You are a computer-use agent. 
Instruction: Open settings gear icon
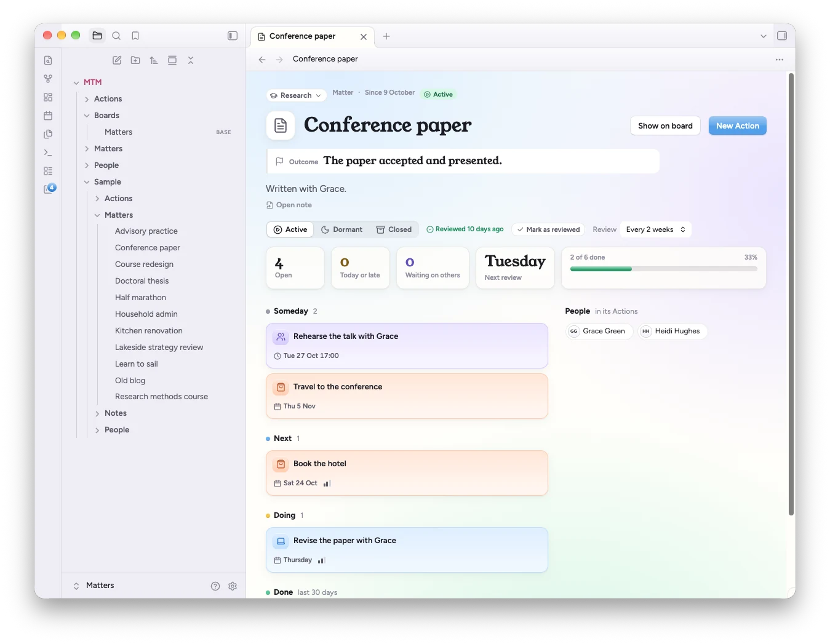(233, 586)
